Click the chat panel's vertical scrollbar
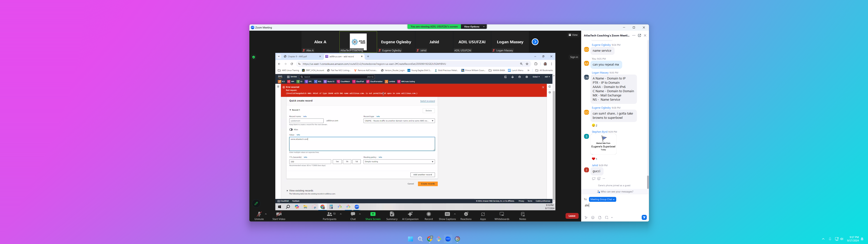Screen dimensions: 868x244 (647, 182)
